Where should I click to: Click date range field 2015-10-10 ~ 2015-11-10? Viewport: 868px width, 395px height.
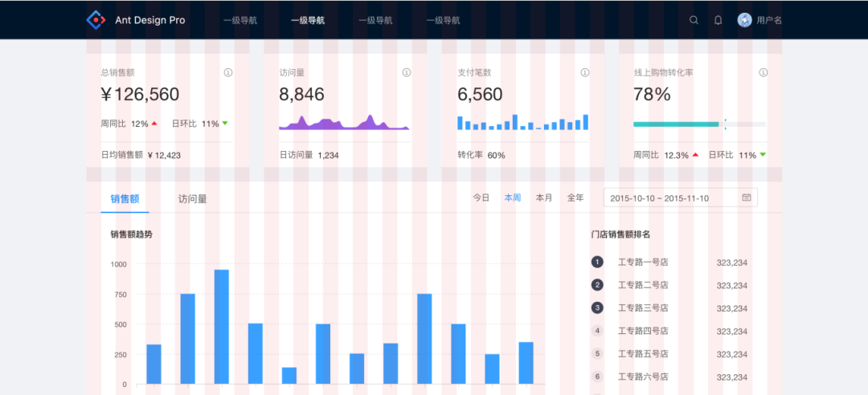[x=681, y=197]
